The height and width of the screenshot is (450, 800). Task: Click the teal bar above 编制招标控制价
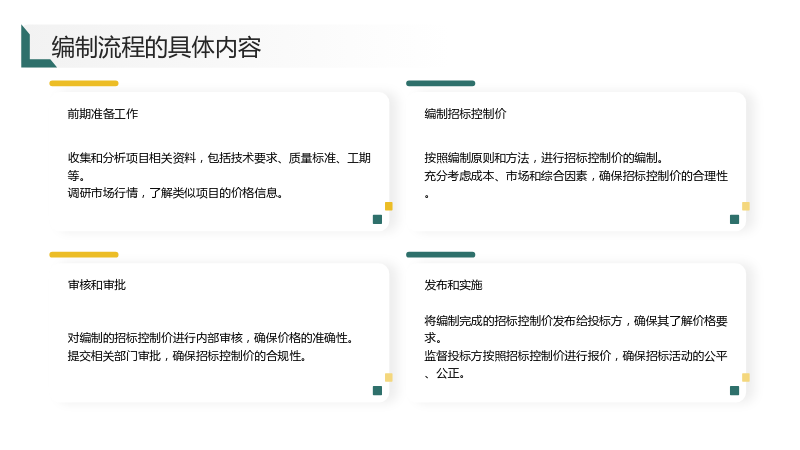click(440, 83)
